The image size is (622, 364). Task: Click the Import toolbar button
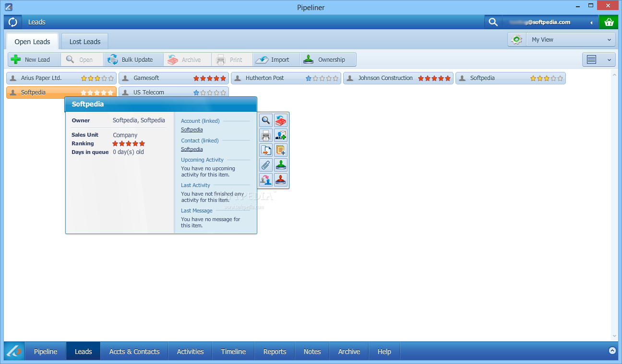click(x=276, y=59)
